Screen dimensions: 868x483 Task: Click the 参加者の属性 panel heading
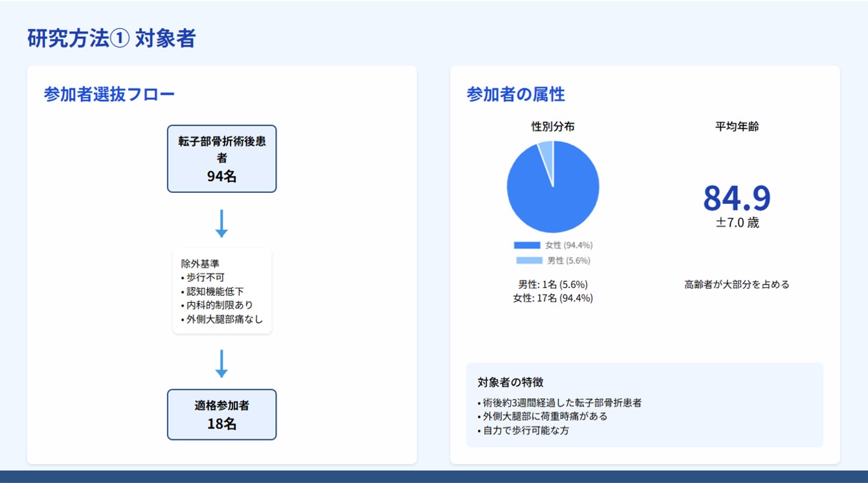point(515,95)
